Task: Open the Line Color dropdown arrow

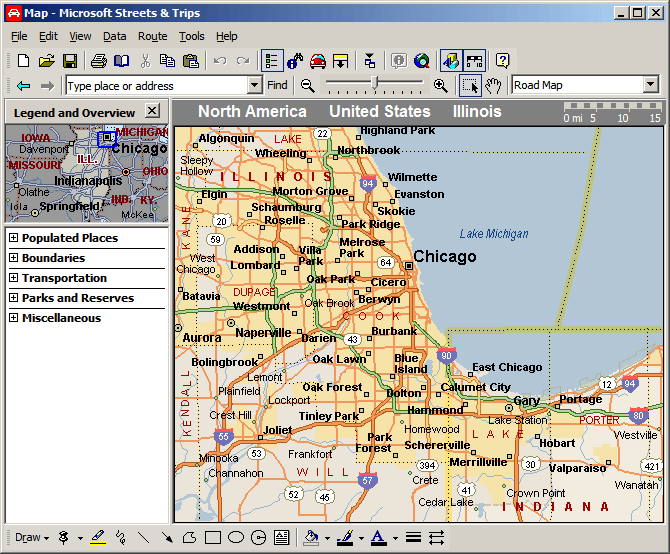Action: click(x=361, y=538)
